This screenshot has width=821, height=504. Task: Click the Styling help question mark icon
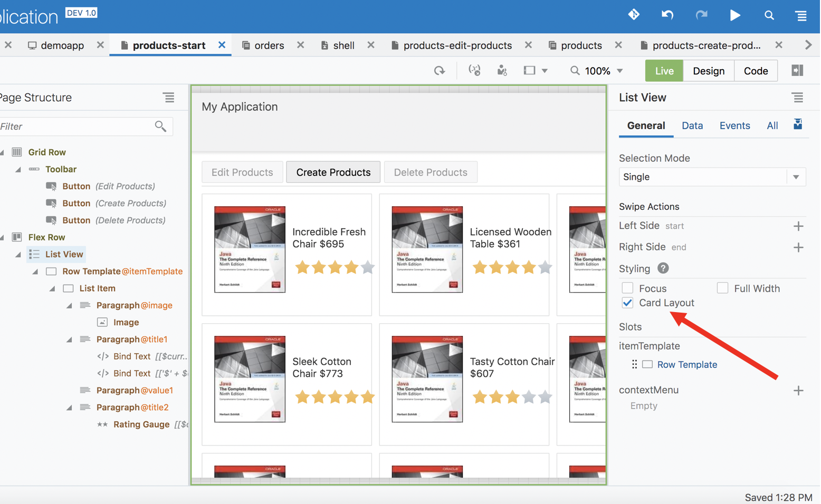[663, 268]
